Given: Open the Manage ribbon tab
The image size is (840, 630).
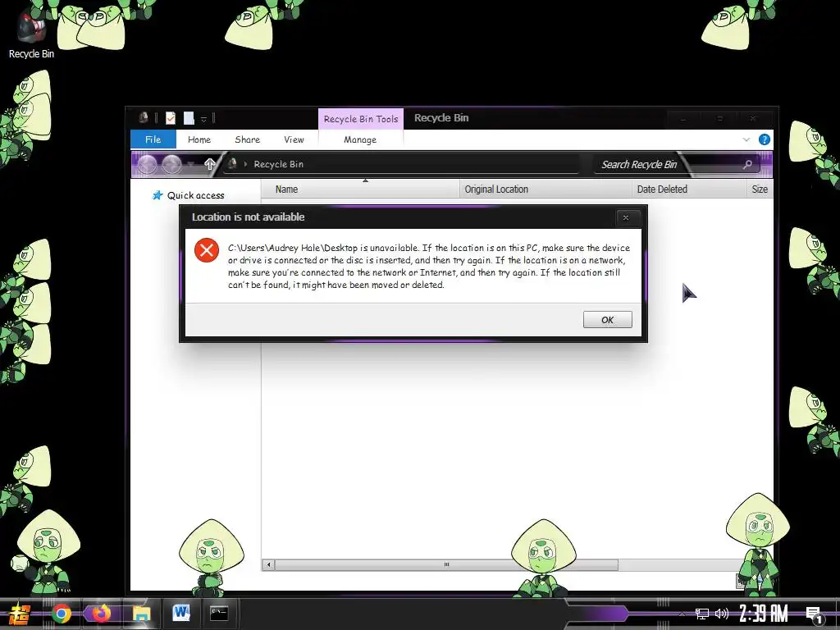Looking at the screenshot, I should (360, 139).
